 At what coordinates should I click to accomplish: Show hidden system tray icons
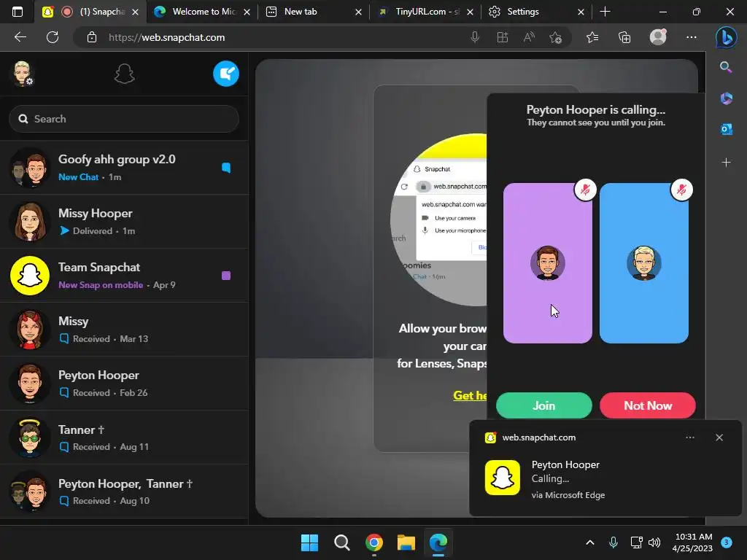(x=589, y=542)
